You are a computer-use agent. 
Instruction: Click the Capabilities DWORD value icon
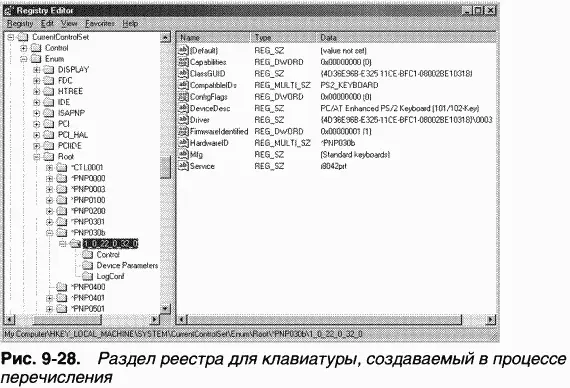(184, 62)
